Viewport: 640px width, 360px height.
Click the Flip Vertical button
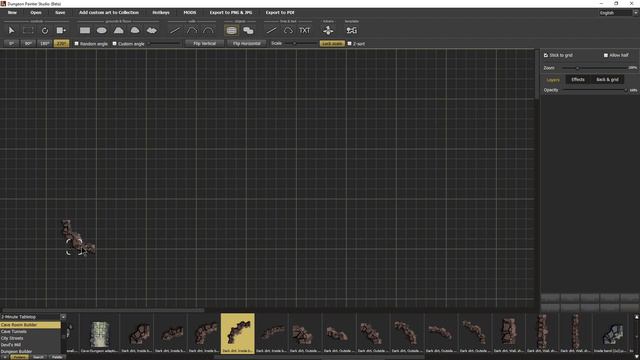(x=204, y=43)
